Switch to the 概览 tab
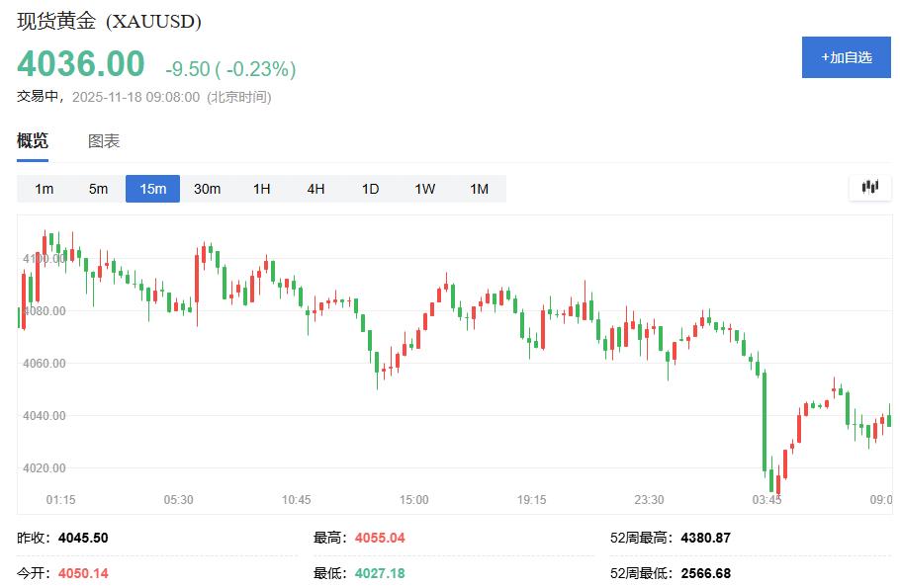Viewport: 900px width, 588px height. pyautogui.click(x=33, y=141)
